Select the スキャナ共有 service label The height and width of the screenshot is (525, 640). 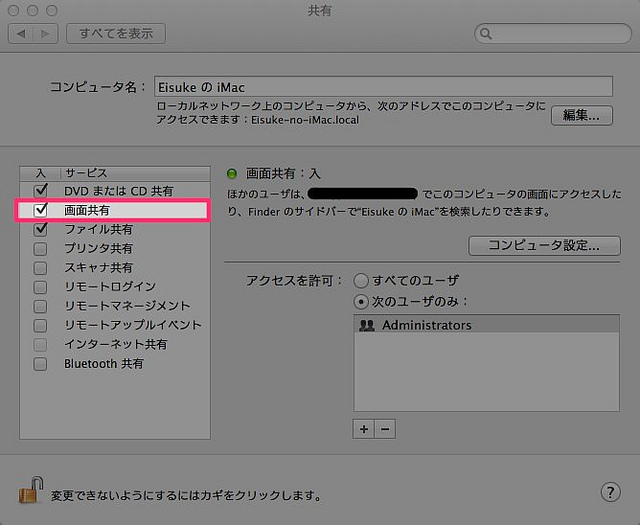coord(98,268)
